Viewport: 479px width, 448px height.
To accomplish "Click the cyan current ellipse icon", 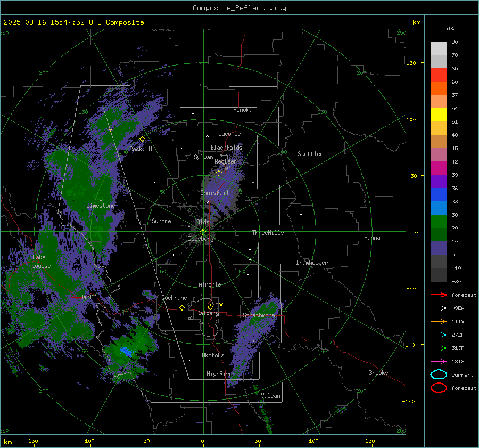I will [x=439, y=374].
